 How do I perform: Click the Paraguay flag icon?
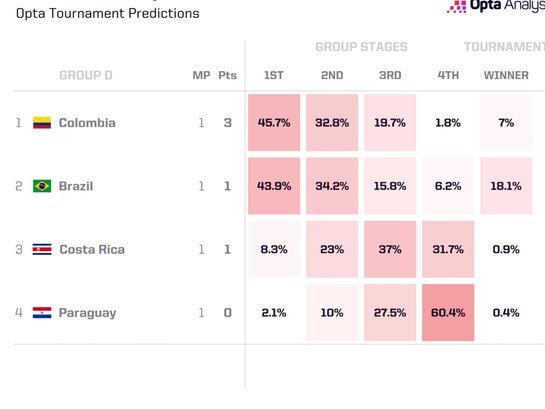pyautogui.click(x=42, y=312)
